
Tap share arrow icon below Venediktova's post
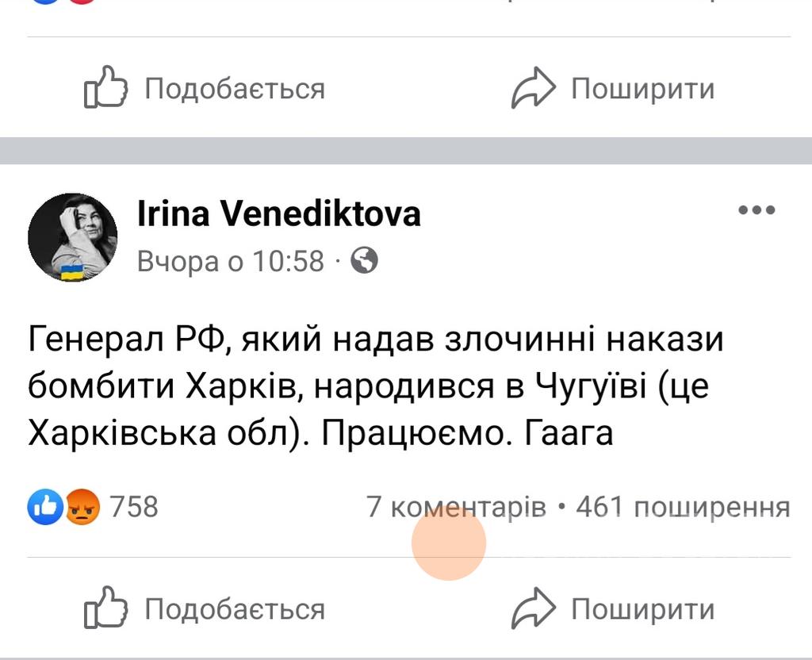tap(531, 609)
